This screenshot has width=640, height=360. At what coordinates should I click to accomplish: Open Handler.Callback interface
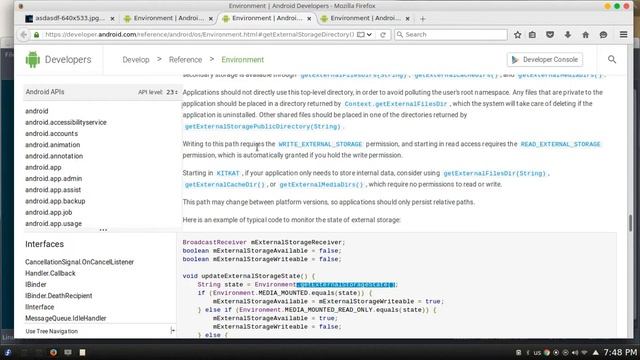tap(50, 273)
